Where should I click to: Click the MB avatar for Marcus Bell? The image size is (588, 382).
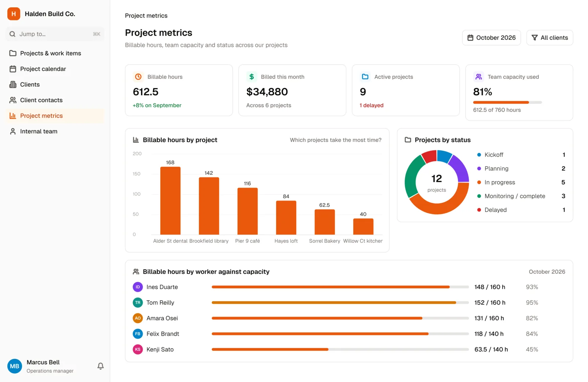[15, 366]
